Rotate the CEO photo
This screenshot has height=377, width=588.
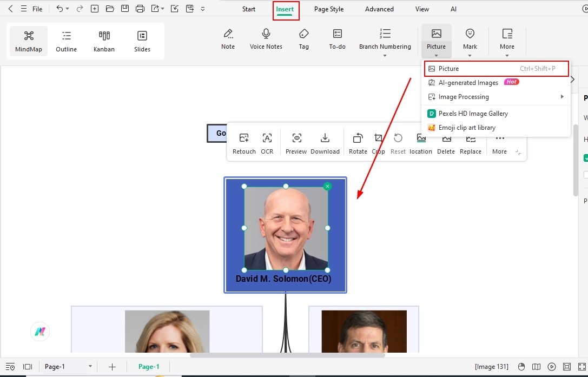[x=358, y=142]
